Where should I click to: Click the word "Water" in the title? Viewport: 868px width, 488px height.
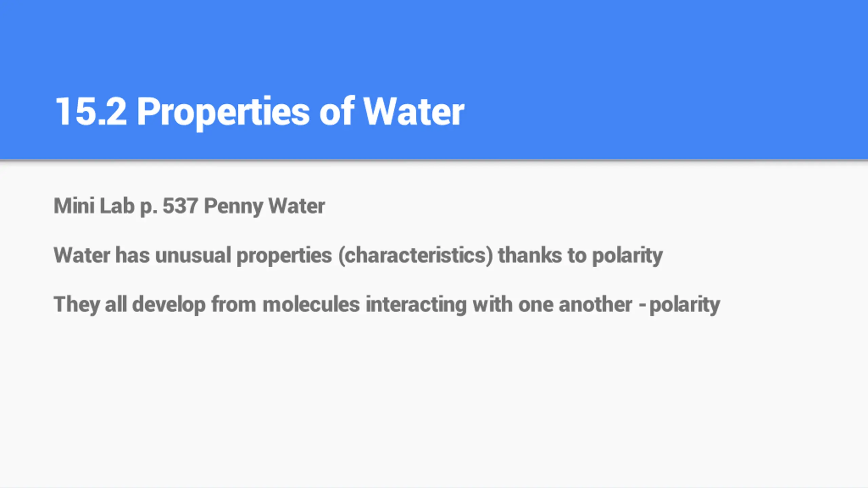pyautogui.click(x=414, y=112)
